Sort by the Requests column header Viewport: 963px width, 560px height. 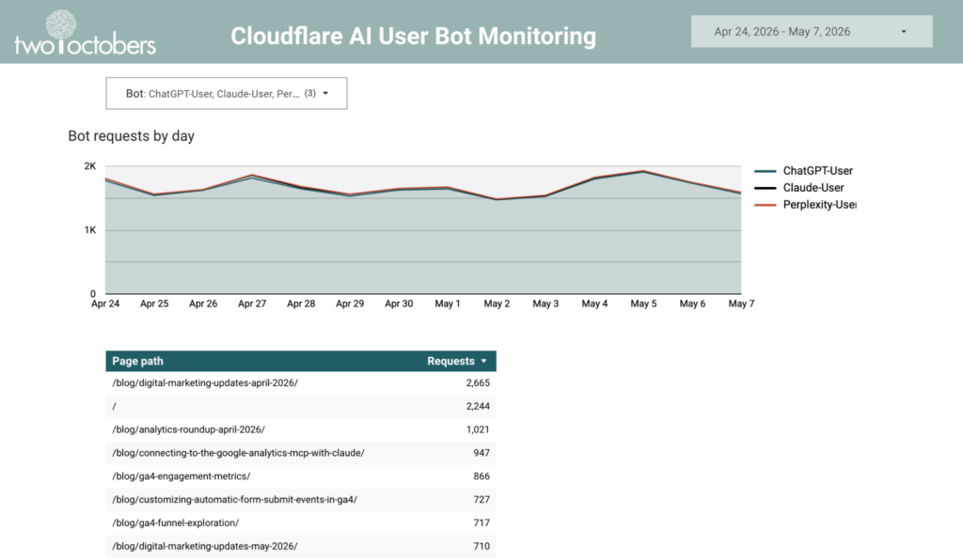pos(450,361)
